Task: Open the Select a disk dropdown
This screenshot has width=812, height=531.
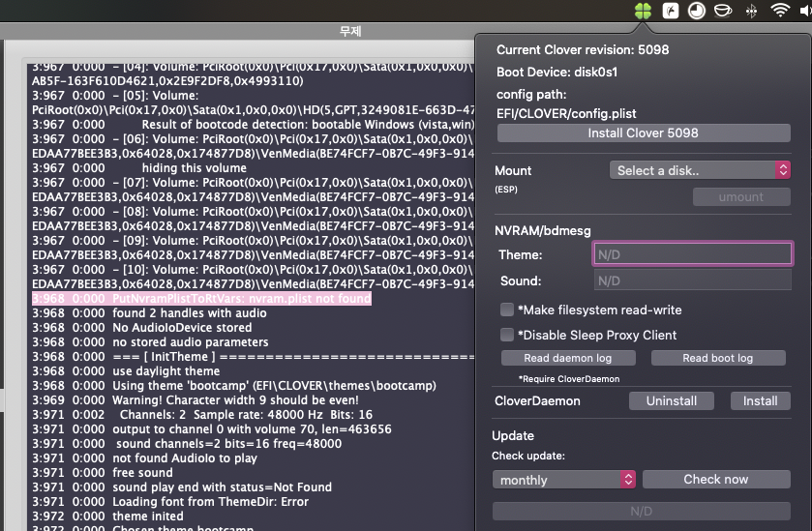Action: 700,170
